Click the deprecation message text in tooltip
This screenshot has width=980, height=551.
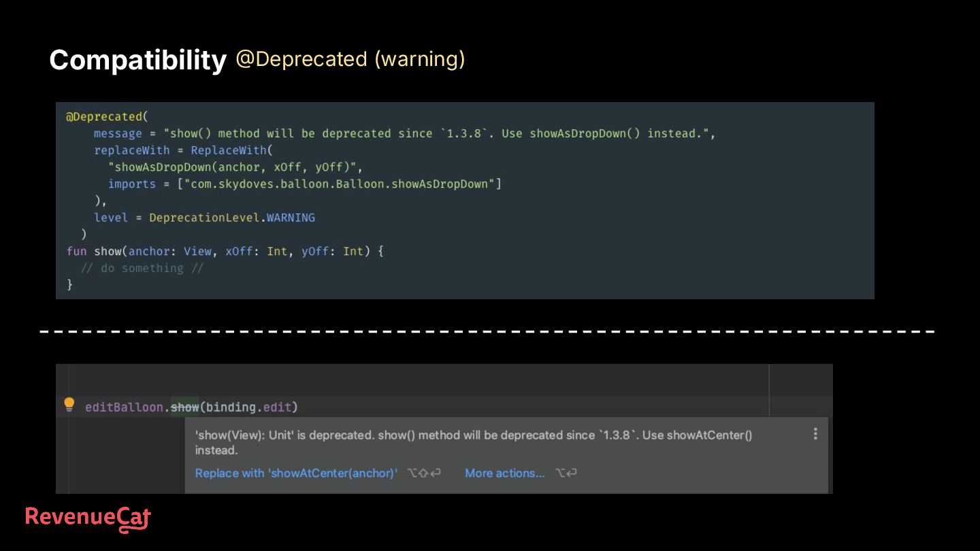coord(474,442)
